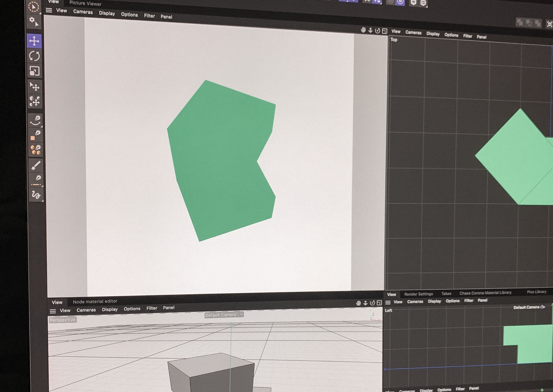
Task: Select the Scale tool
Action: (34, 71)
